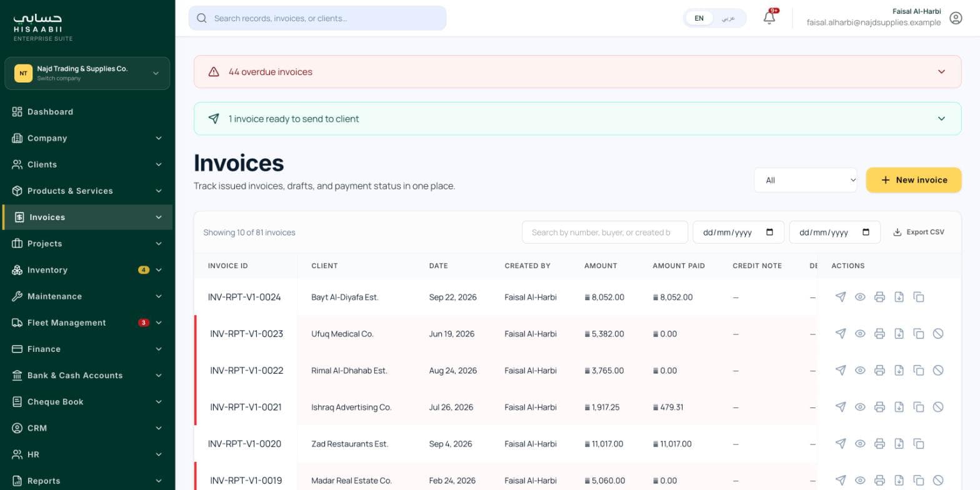980x490 pixels.
Task: Focus search by number or buyer field
Action: [x=604, y=232]
